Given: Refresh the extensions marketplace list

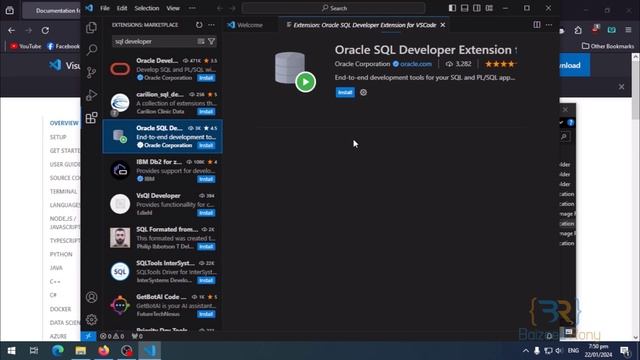Looking at the screenshot, I should tap(199, 25).
